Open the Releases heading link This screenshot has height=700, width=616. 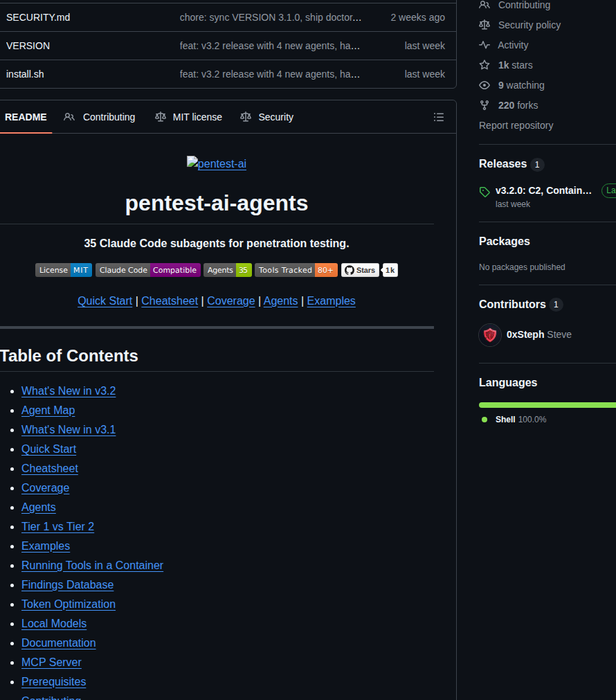502,164
